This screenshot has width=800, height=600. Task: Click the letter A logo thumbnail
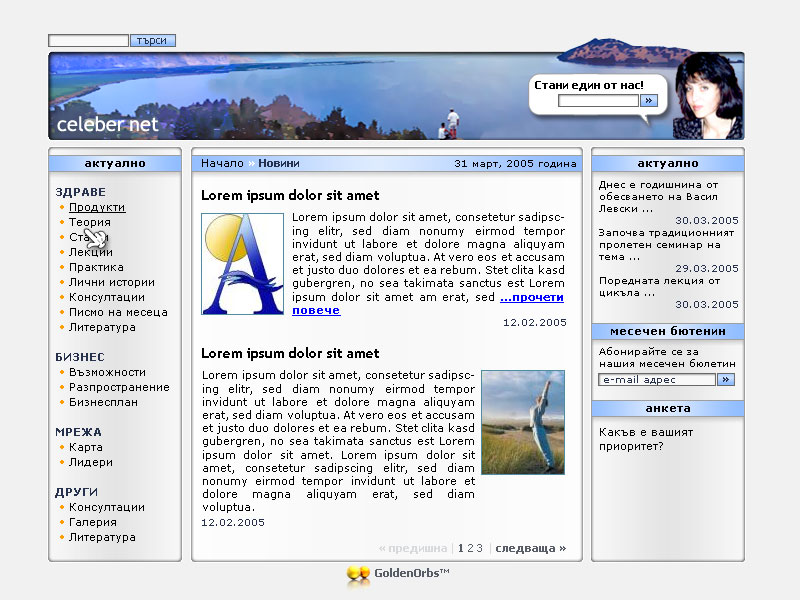pos(243,264)
